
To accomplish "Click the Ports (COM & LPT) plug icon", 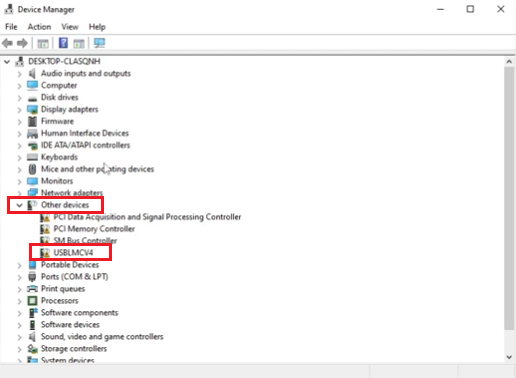I will 32,277.
